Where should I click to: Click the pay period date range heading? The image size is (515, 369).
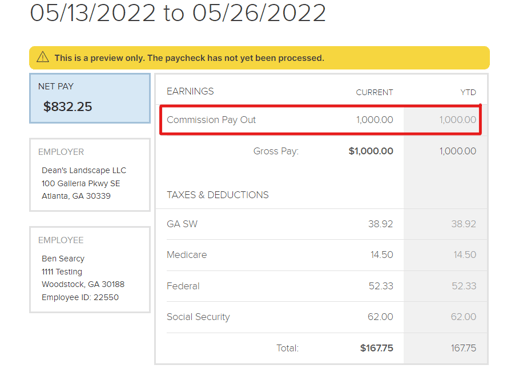178,13
